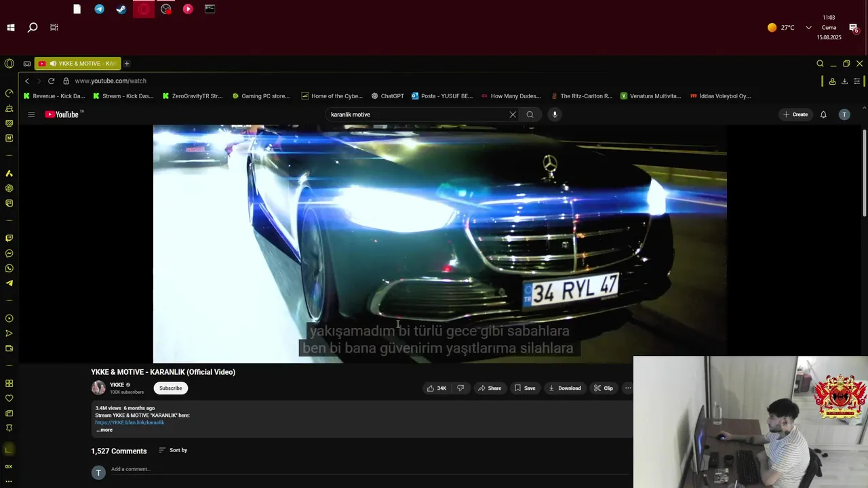
Task: Clear the YouTube search box
Action: tap(513, 115)
